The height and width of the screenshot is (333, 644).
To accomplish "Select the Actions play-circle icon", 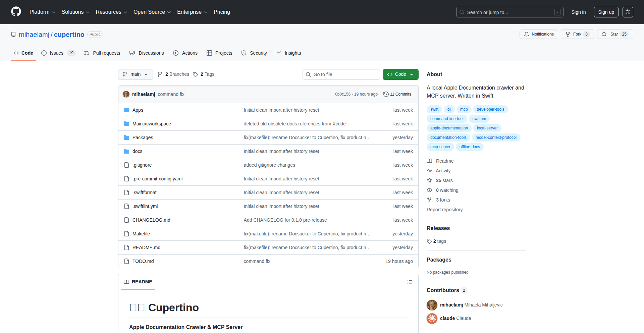I will [x=175, y=53].
